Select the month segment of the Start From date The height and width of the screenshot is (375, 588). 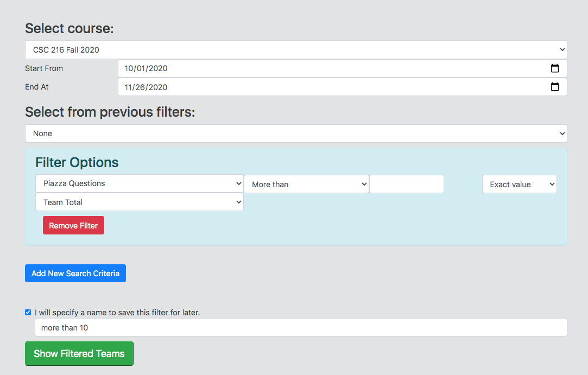point(129,68)
